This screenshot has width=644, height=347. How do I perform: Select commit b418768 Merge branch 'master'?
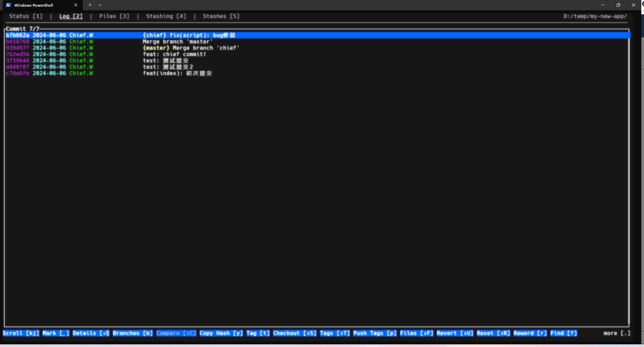[x=317, y=42]
